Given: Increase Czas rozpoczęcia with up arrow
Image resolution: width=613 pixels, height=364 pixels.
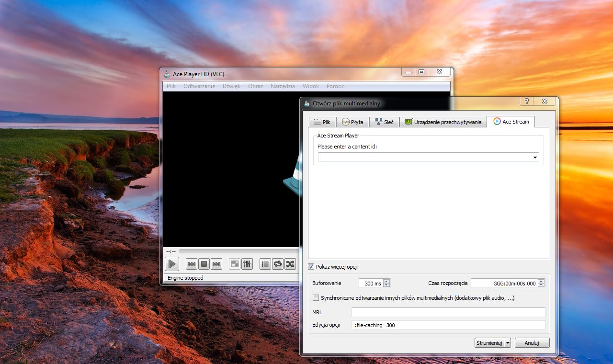Looking at the screenshot, I should (541, 281).
